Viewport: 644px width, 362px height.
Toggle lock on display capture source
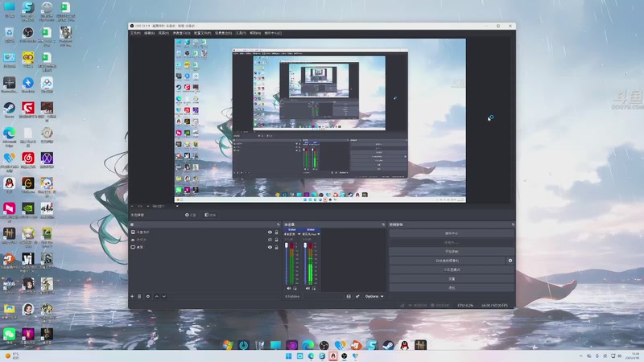(276, 247)
